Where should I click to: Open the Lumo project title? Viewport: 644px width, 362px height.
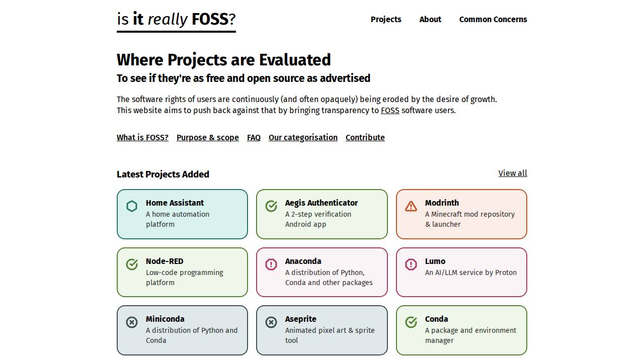[435, 261]
